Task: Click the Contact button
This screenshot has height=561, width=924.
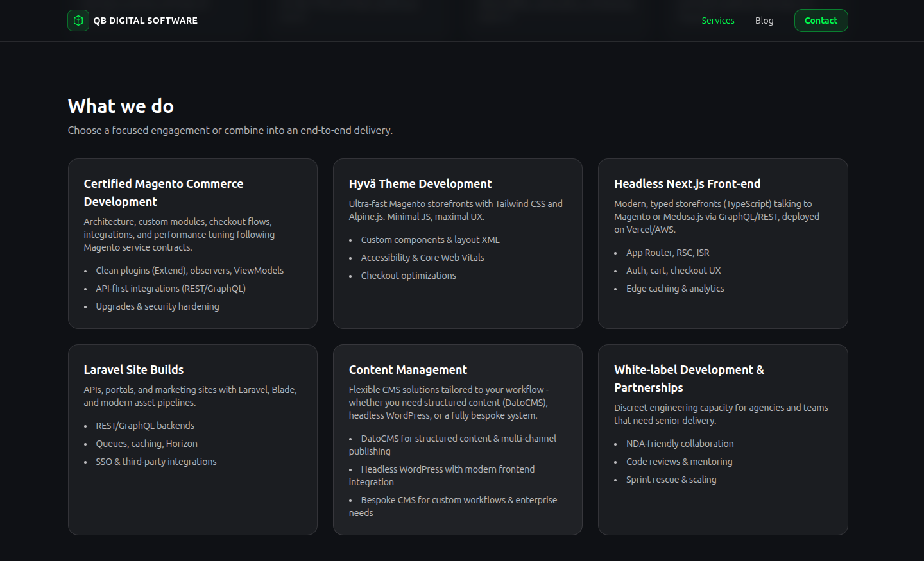Action: [x=821, y=21]
